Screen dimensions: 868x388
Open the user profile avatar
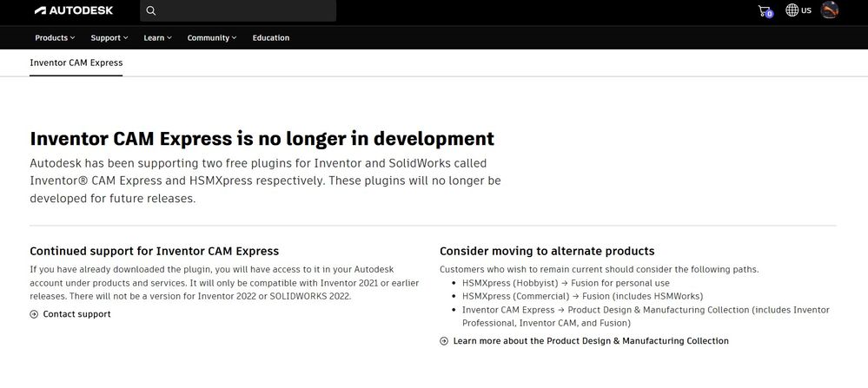829,10
